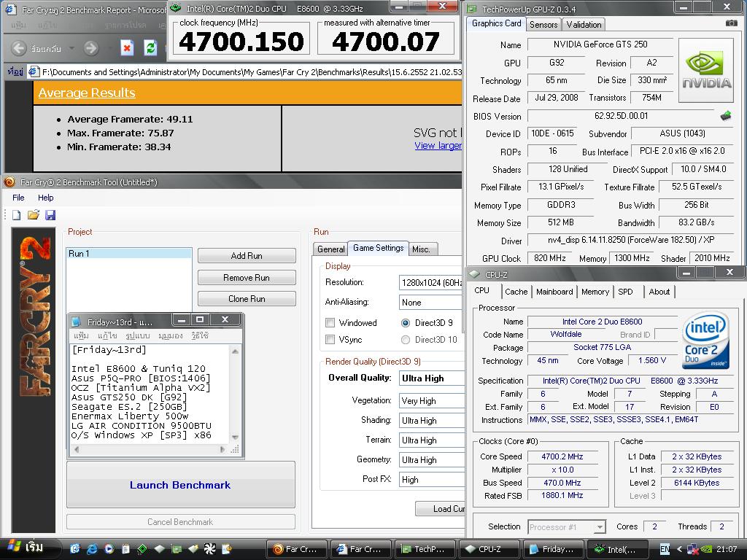
Task: Select the Direct3D 10 radio button
Action: point(406,340)
